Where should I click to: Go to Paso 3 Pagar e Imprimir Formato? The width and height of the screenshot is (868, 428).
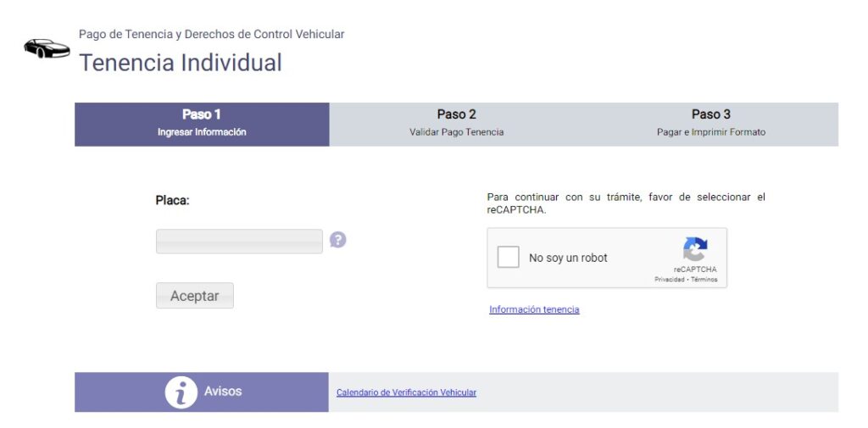pos(711,124)
